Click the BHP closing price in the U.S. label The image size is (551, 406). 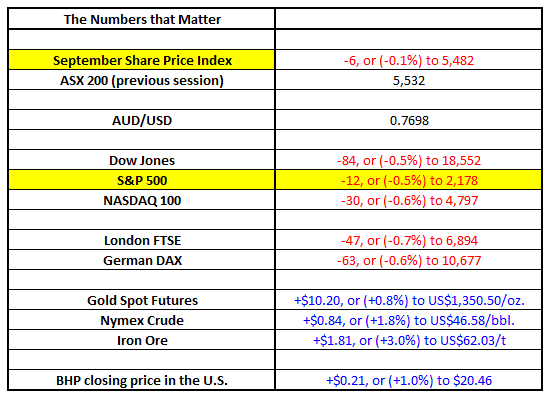click(x=142, y=380)
